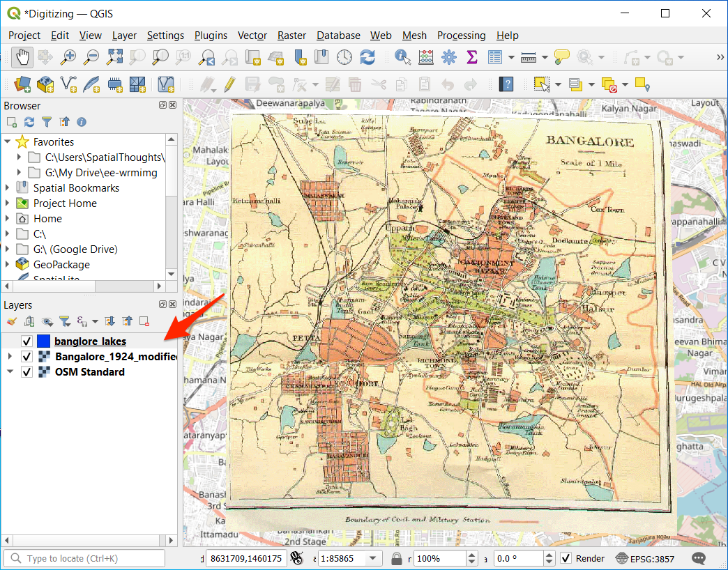728x570 pixels.
Task: Expand the Project Home node
Action: (7, 203)
